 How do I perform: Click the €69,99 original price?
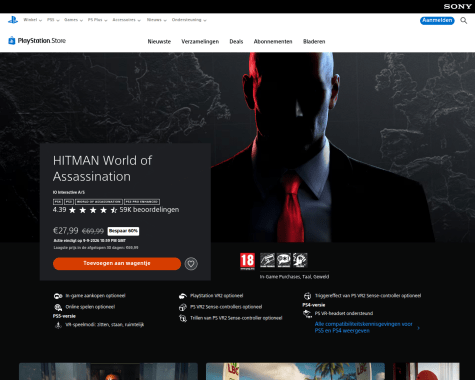(93, 231)
